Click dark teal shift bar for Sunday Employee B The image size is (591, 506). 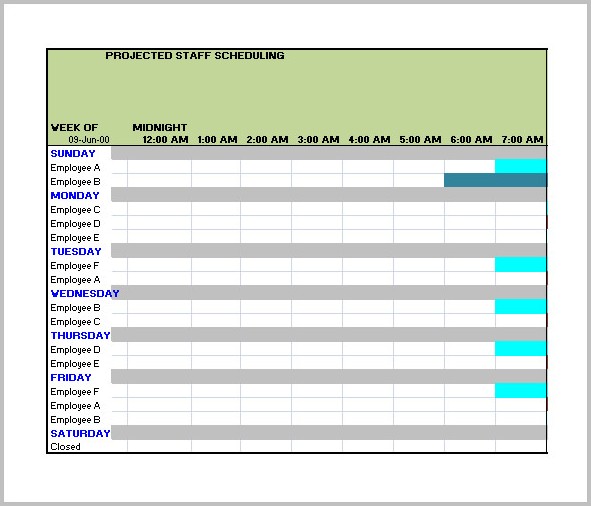pos(495,180)
